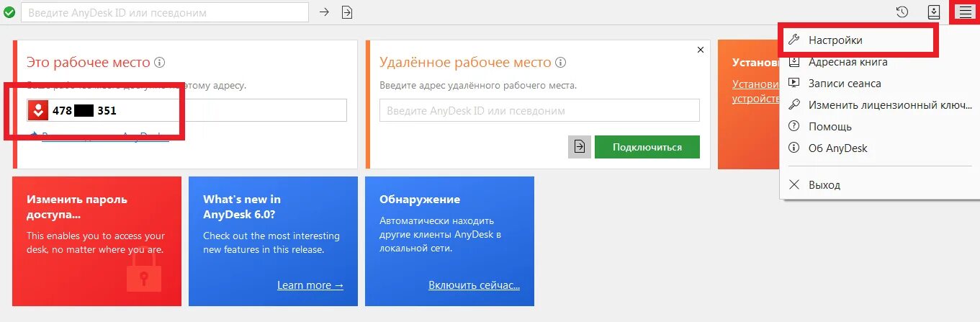
Task: Click the red AnyDesk logo beside the ID
Action: 37,110
